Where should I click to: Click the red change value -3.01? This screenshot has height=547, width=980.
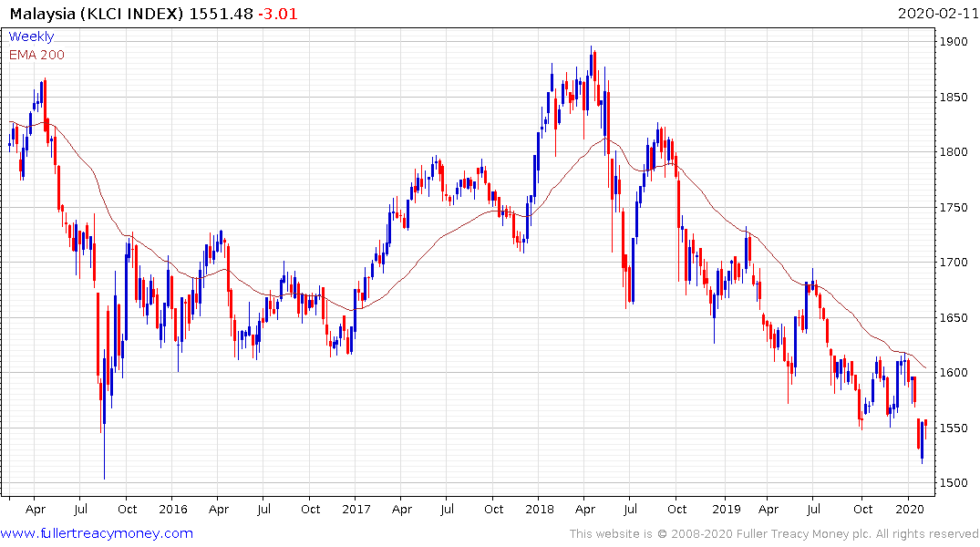[x=278, y=14]
